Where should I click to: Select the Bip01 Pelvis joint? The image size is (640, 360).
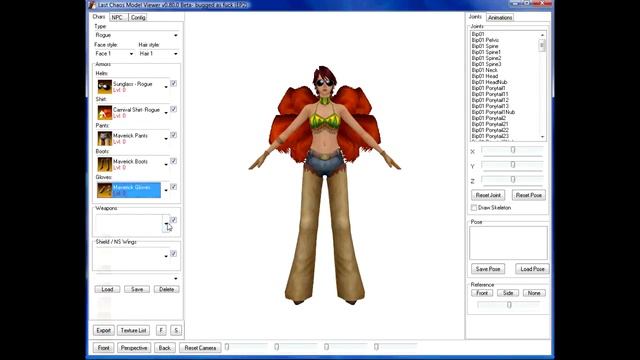pyautogui.click(x=485, y=40)
